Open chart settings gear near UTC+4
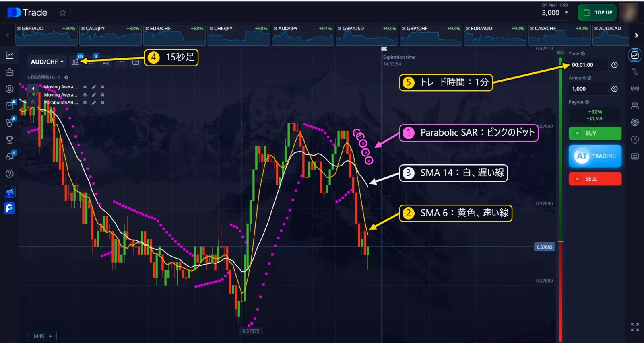Viewport: 644px width, 343px height. (x=66, y=77)
